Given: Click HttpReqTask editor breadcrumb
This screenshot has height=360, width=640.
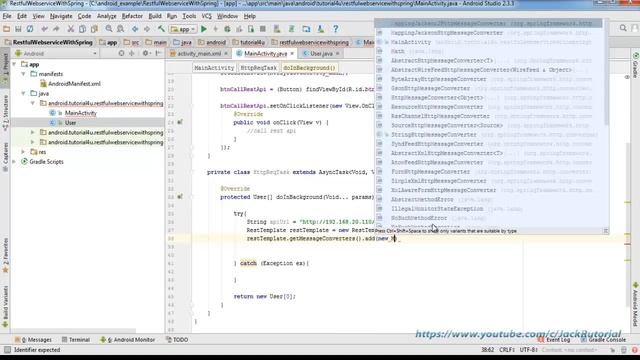Looking at the screenshot, I should tap(258, 68).
